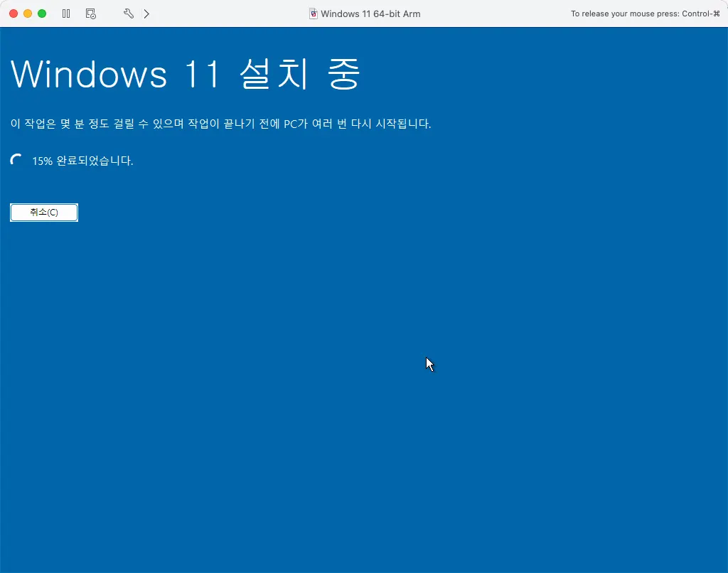728x573 pixels.
Task: Click the VM document icon in title
Action: click(313, 14)
